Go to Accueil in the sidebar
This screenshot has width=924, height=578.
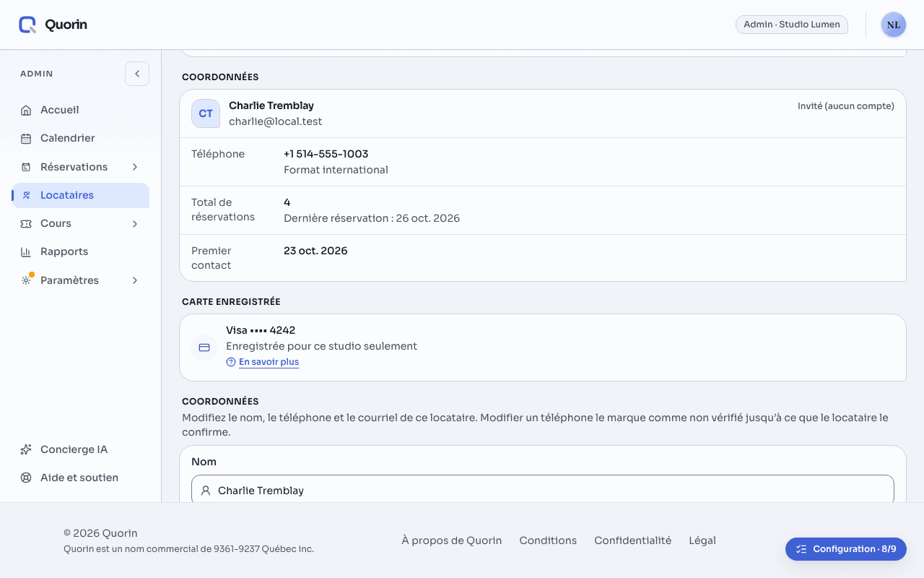81,111
